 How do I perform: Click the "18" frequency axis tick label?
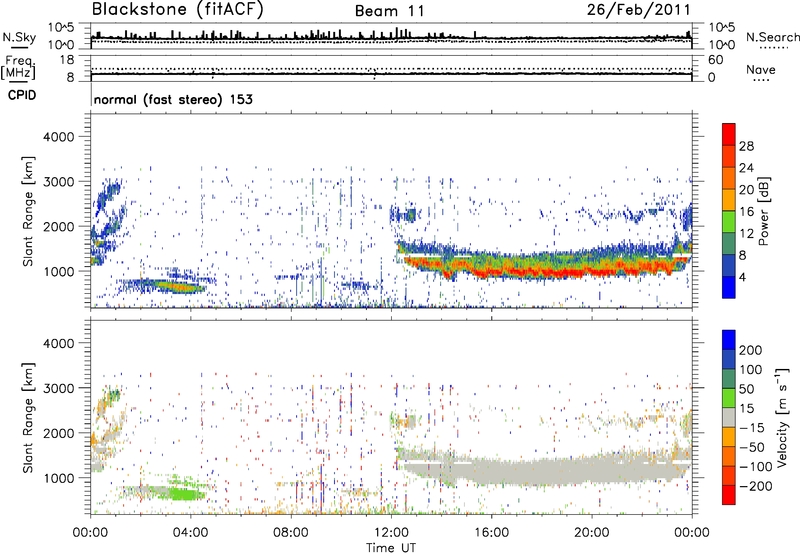pos(67,60)
